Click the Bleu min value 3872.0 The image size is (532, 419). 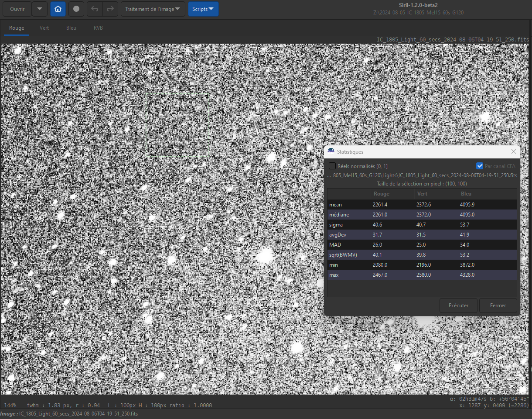[467, 265]
